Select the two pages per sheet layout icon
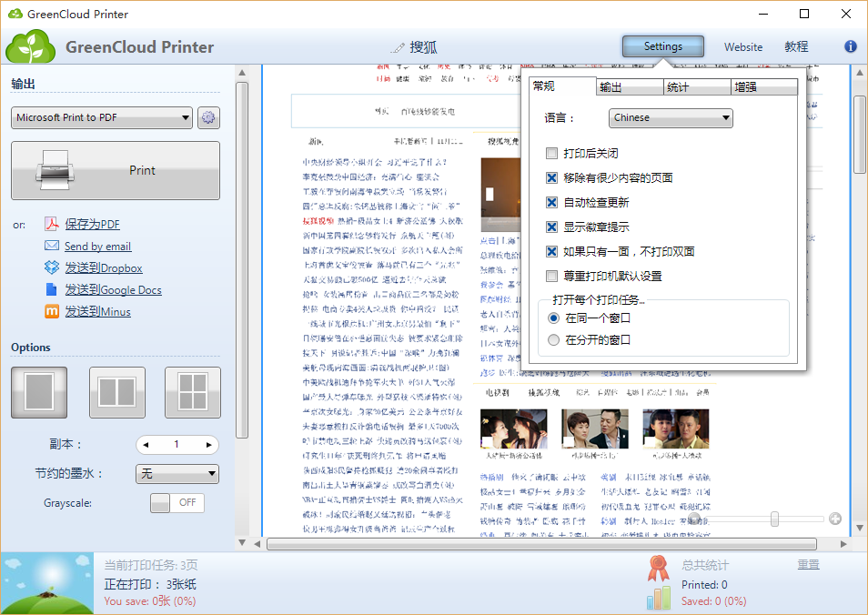 click(116, 392)
